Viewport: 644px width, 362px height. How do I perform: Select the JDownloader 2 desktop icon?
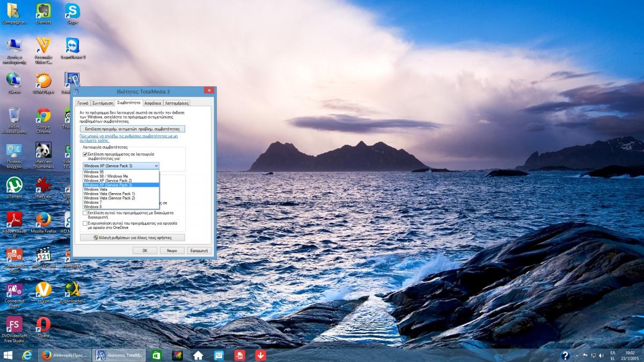[x=72, y=292]
